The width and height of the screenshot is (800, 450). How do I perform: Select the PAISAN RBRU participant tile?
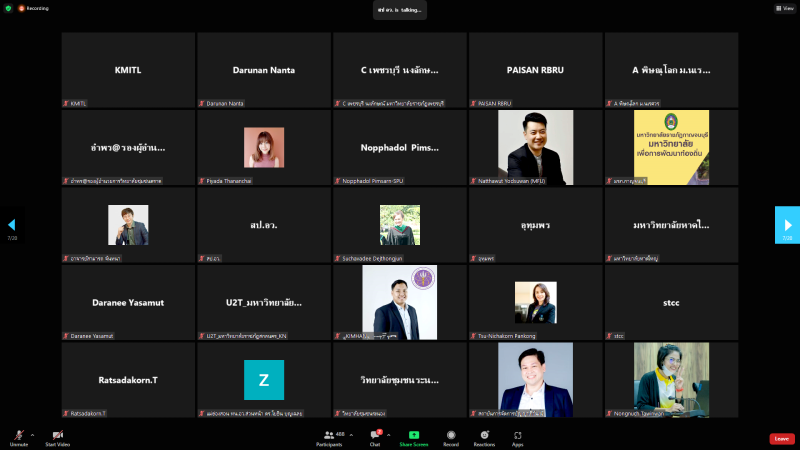(x=535, y=71)
